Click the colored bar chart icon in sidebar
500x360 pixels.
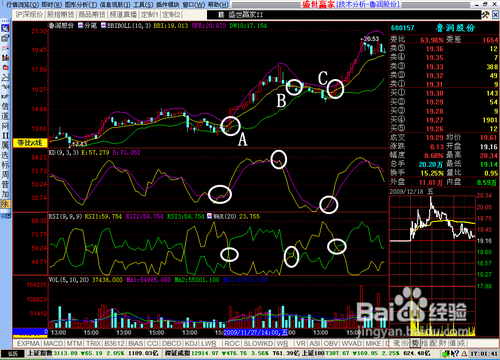click(x=5, y=58)
